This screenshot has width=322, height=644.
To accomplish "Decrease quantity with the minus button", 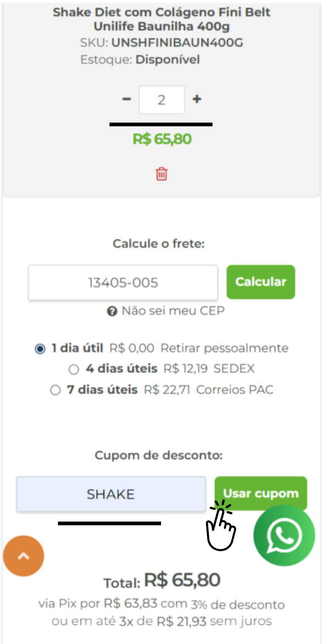I will [126, 99].
